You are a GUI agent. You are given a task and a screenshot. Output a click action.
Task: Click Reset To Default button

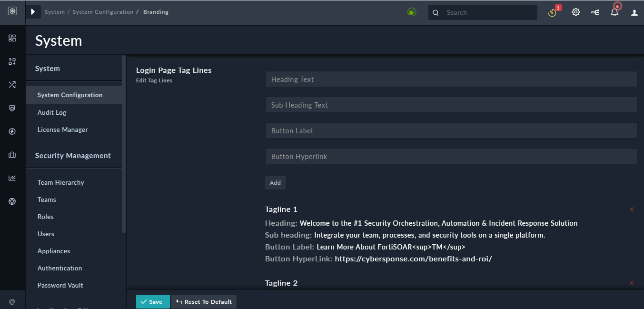click(204, 301)
